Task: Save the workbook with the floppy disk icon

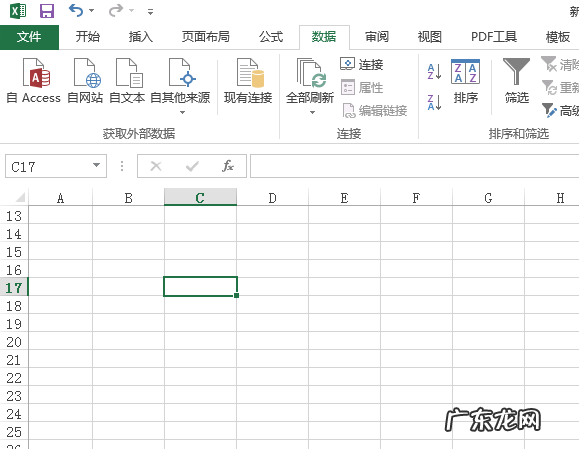Action: [x=47, y=11]
